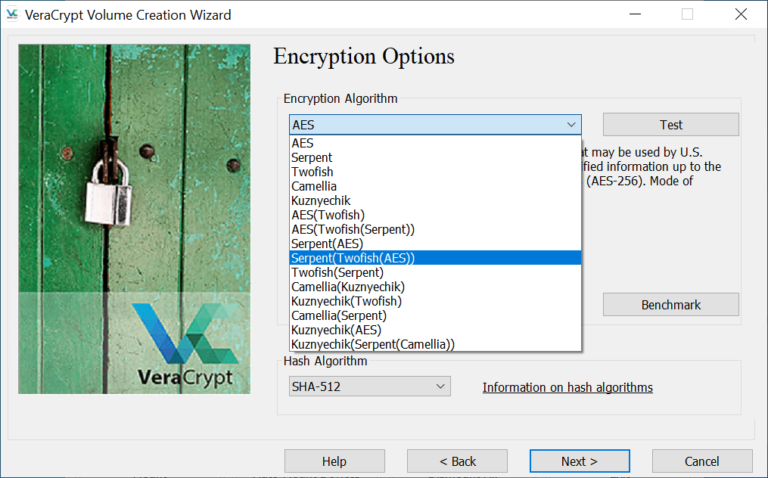Click the VeraCrypt padlock banner image
Image resolution: width=768 pixels, height=478 pixels.
click(x=134, y=219)
